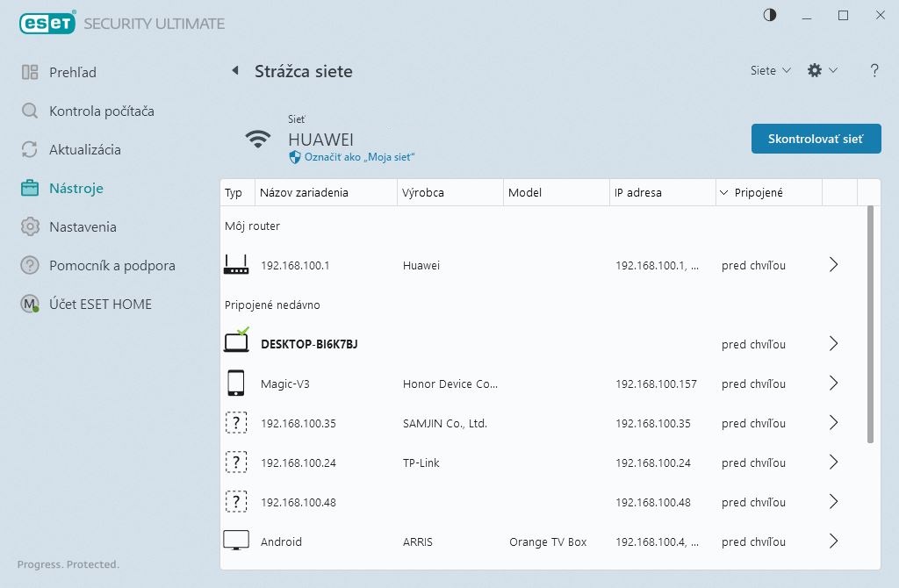Click the unknown device icon for 192.168.100.35
The height and width of the screenshot is (588, 899).
pyautogui.click(x=236, y=423)
